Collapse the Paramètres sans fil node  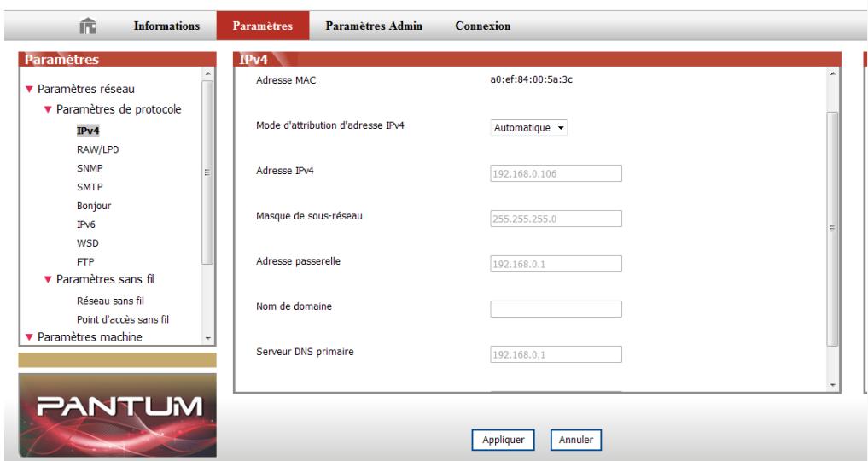coord(49,278)
